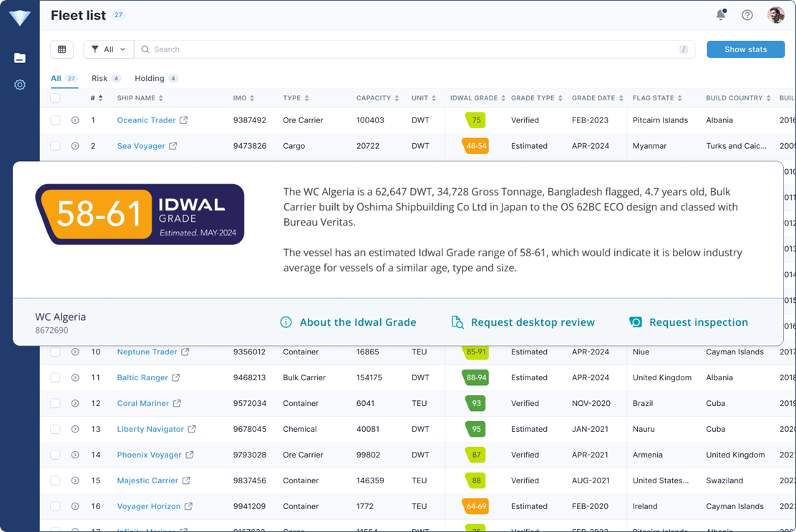Click the help question mark icon

point(747,15)
